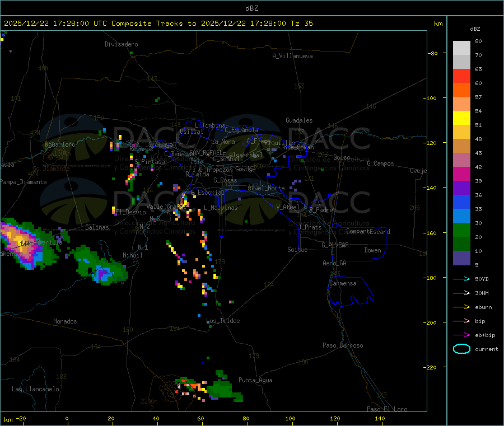Click the 'SAN_RAFAEL' map label
This screenshot has width=504, height=426.
point(206,152)
